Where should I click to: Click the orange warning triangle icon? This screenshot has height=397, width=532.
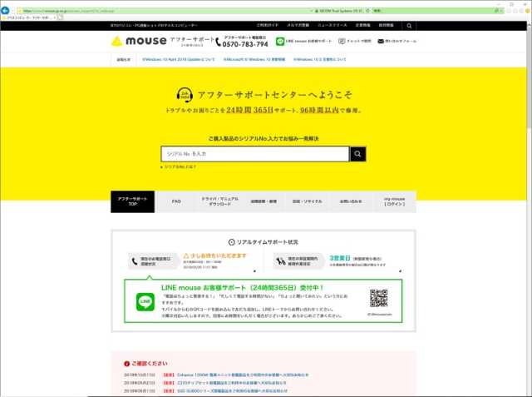(186, 256)
